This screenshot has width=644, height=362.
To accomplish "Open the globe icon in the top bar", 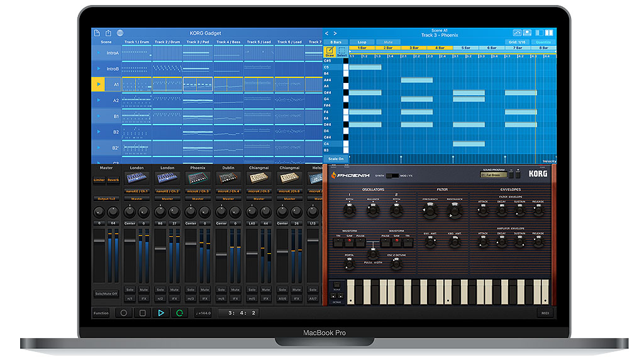I will coord(120,33).
